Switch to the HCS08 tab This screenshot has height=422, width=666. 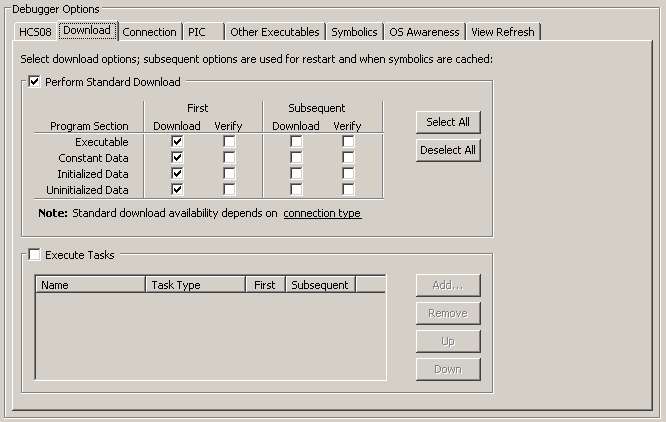point(35,32)
